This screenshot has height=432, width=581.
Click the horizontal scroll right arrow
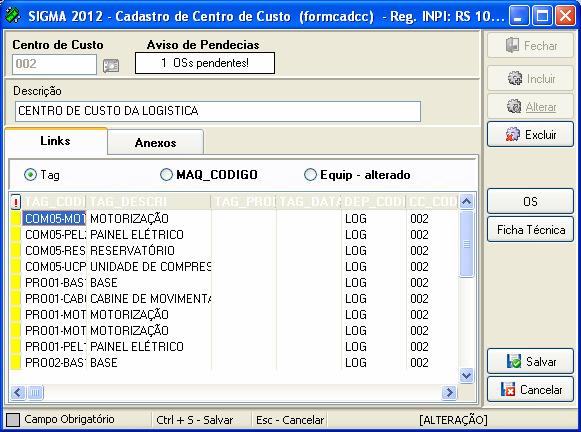tap(449, 392)
